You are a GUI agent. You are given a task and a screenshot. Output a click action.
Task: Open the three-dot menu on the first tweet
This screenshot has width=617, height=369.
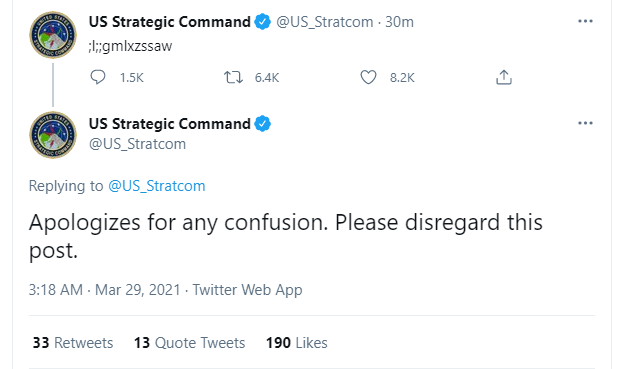point(585,21)
